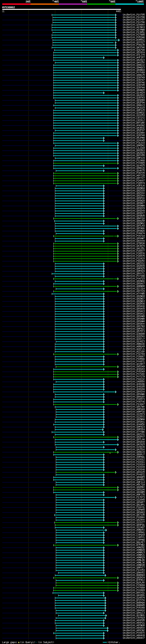The height and width of the screenshot is (644, 146).
Task: Select the UniRef100_B1PLM0 label
Action: pos(134,583)
